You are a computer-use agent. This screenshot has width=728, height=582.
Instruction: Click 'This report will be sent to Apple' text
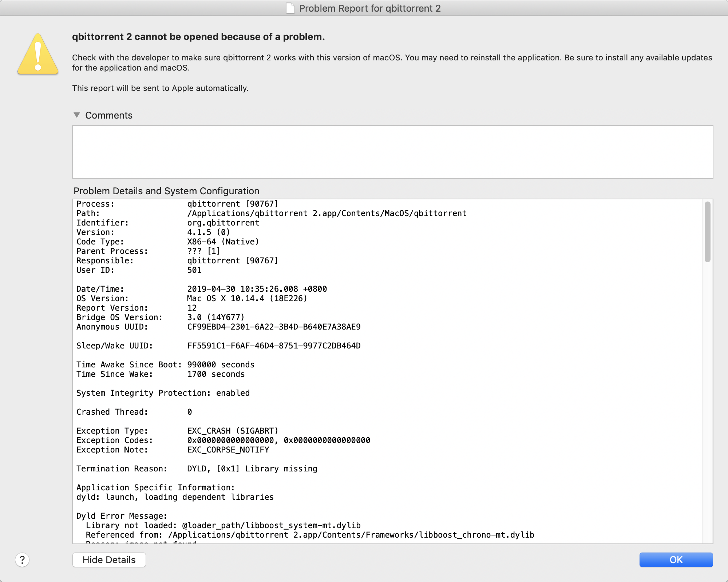[160, 88]
